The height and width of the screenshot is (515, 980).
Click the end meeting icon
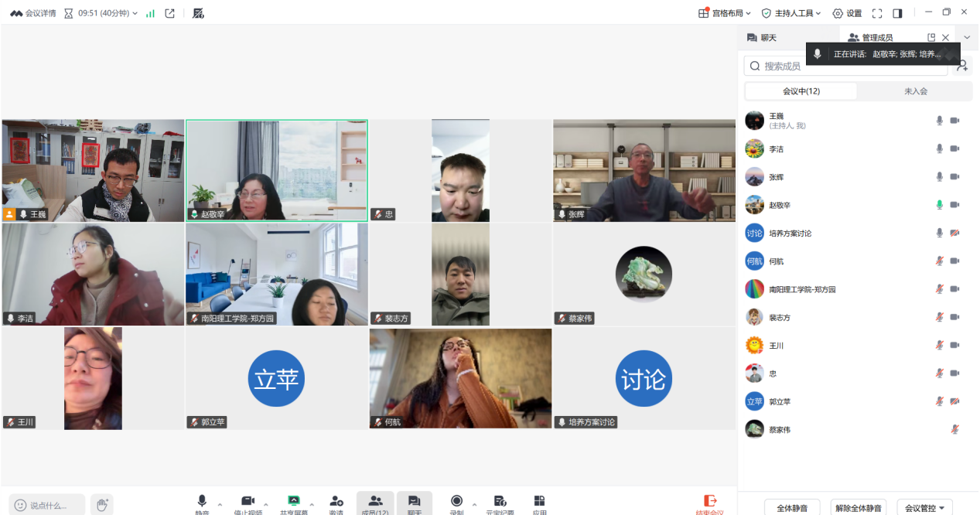[710, 501]
